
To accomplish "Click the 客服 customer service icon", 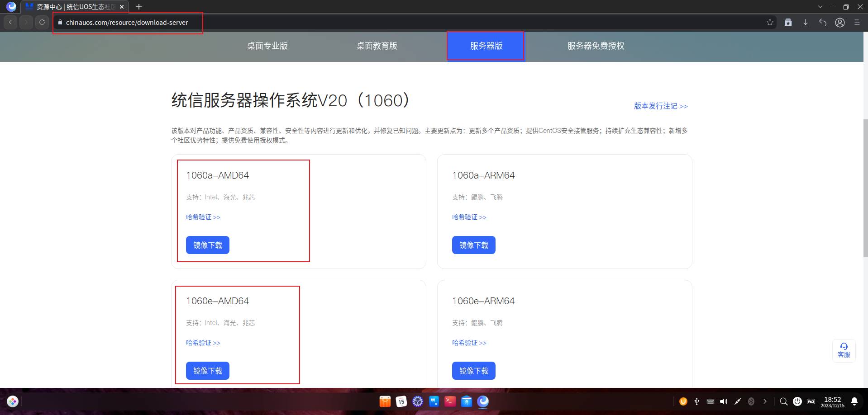I will pyautogui.click(x=844, y=350).
